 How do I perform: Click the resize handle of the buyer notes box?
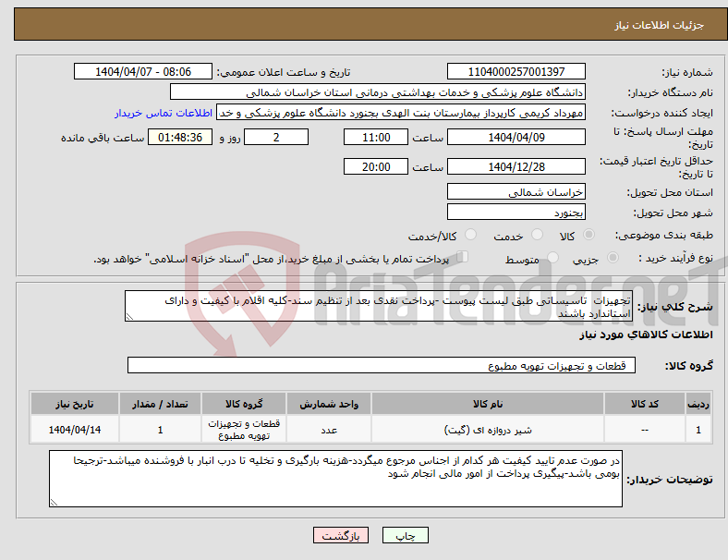pyautogui.click(x=54, y=502)
